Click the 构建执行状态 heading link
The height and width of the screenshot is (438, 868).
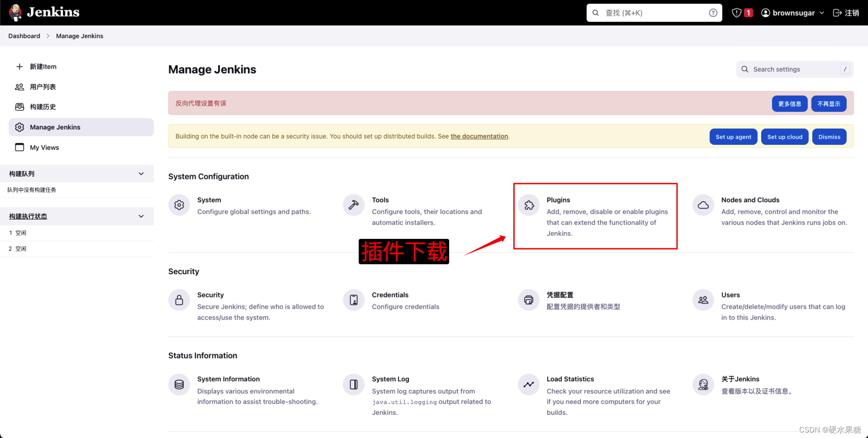coord(28,216)
